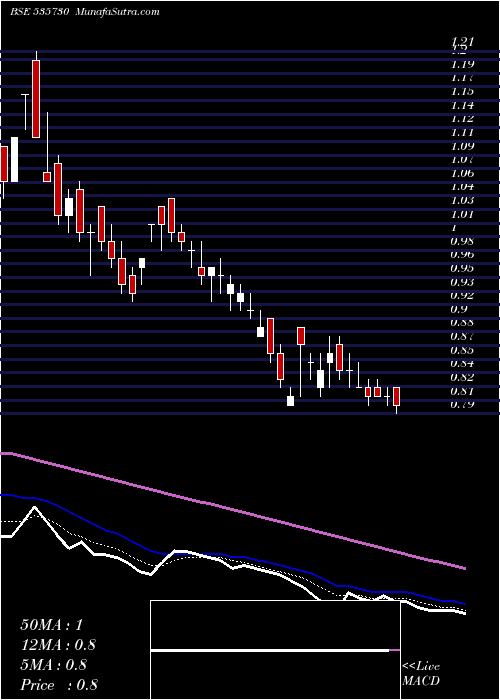Click the 1.15 price axis label
The image size is (500, 700).
coord(462,92)
